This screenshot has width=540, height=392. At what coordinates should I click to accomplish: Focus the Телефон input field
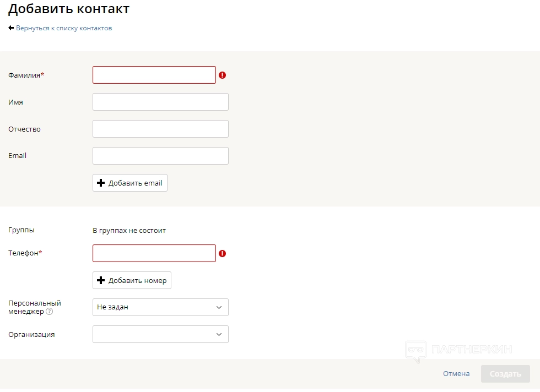[x=154, y=253]
